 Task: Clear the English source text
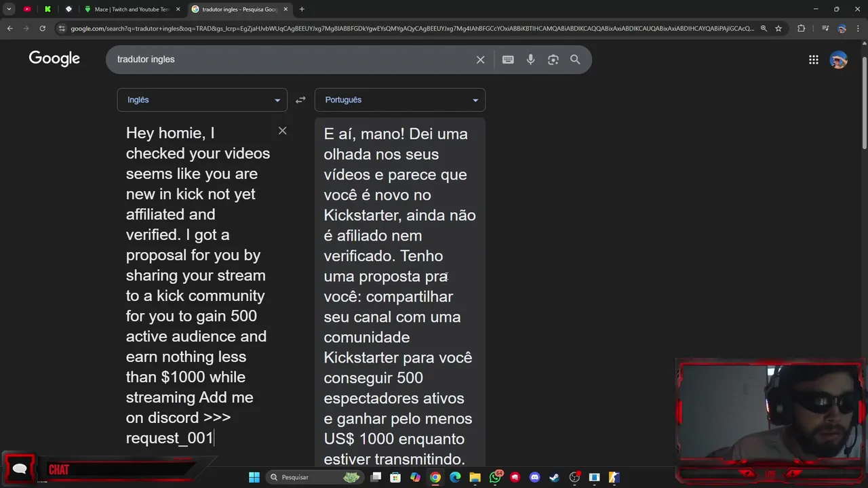(283, 131)
